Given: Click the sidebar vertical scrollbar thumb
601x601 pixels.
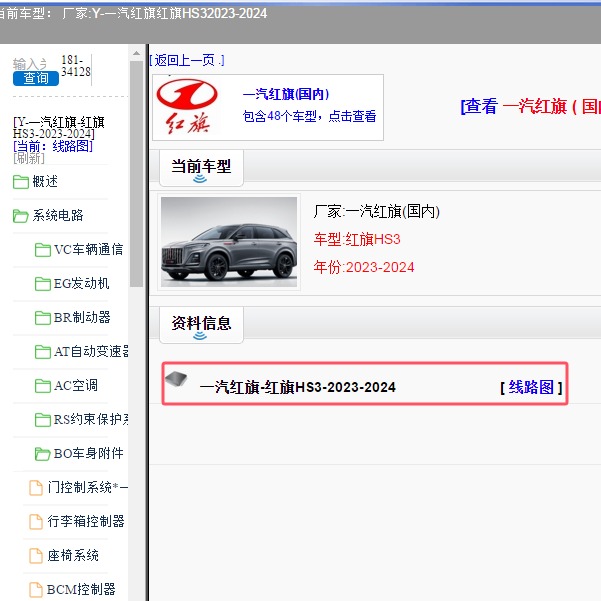Looking at the screenshot, I should click(136, 174).
